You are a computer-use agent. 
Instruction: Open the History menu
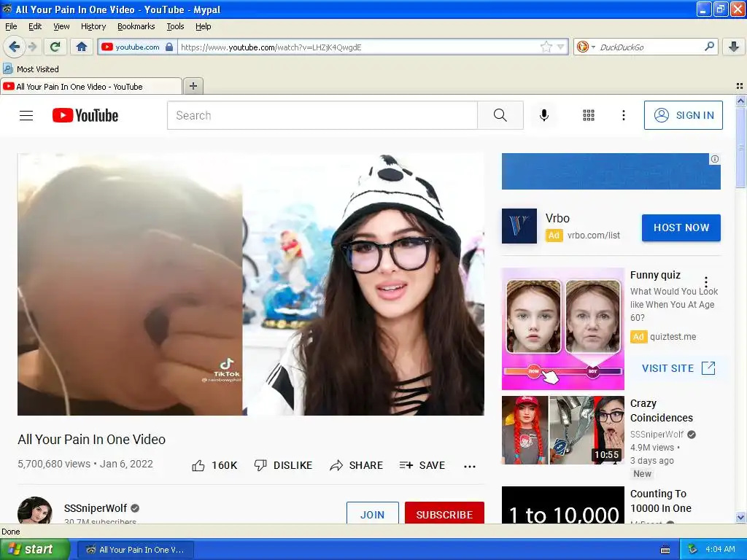coord(93,26)
